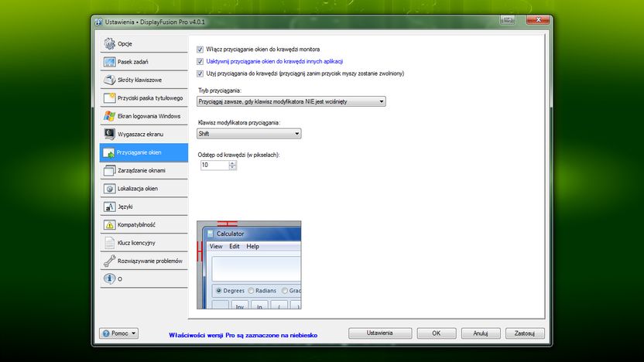Click the Rozwiązywanie problemów label
The width and height of the screenshot is (644, 362).
pyautogui.click(x=150, y=261)
